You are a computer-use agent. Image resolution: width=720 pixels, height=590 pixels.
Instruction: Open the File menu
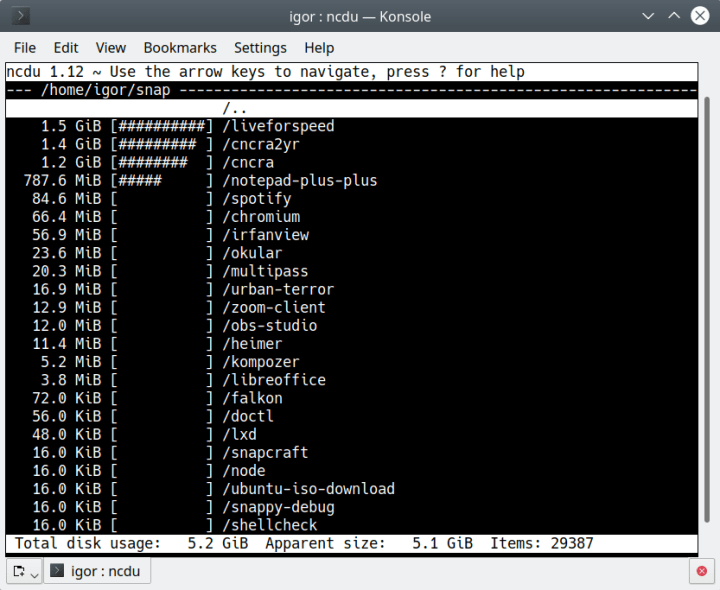[x=25, y=48]
